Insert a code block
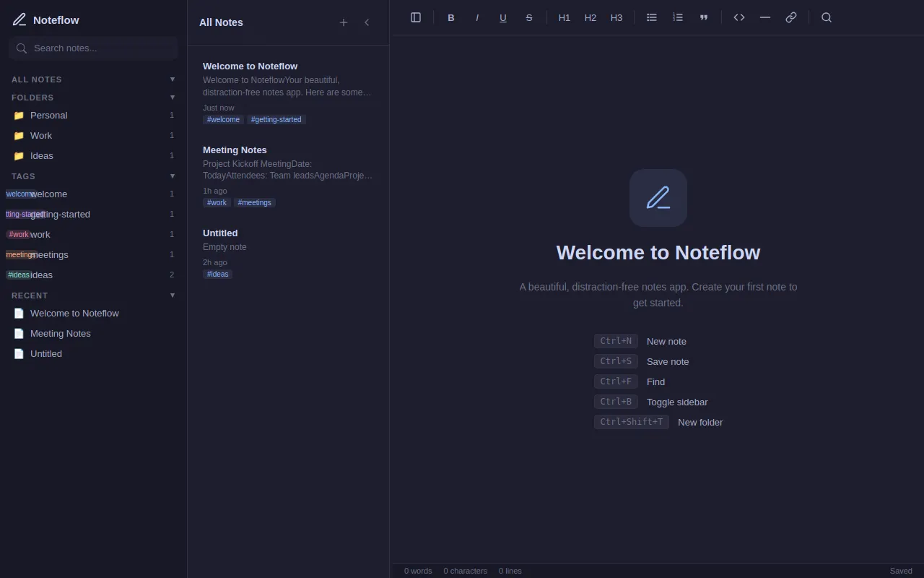Viewport: 924px width, 578px height. 739,17
